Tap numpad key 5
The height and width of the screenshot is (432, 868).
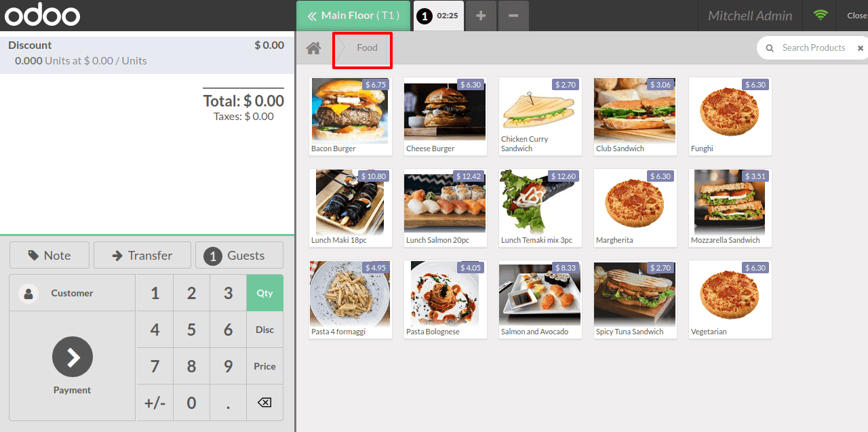192,330
